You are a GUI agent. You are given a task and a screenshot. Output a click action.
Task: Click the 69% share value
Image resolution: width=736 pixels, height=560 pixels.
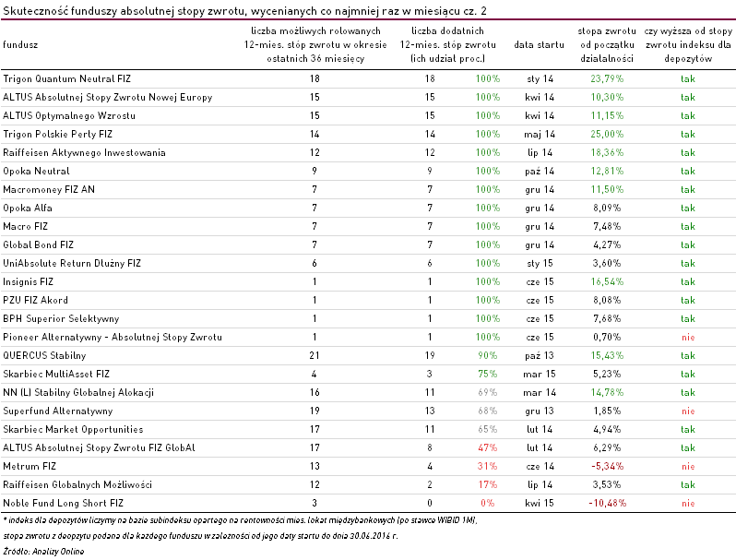[487, 392]
